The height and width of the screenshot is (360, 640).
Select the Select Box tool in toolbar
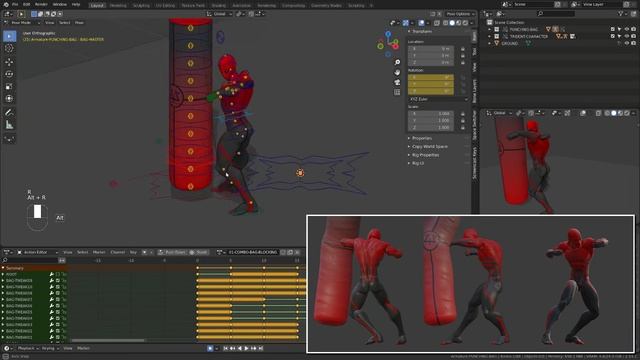pos(9,36)
